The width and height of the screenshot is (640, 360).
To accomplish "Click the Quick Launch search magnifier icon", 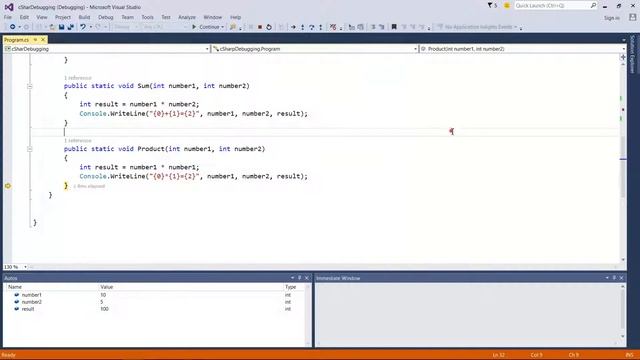I will (593, 5).
